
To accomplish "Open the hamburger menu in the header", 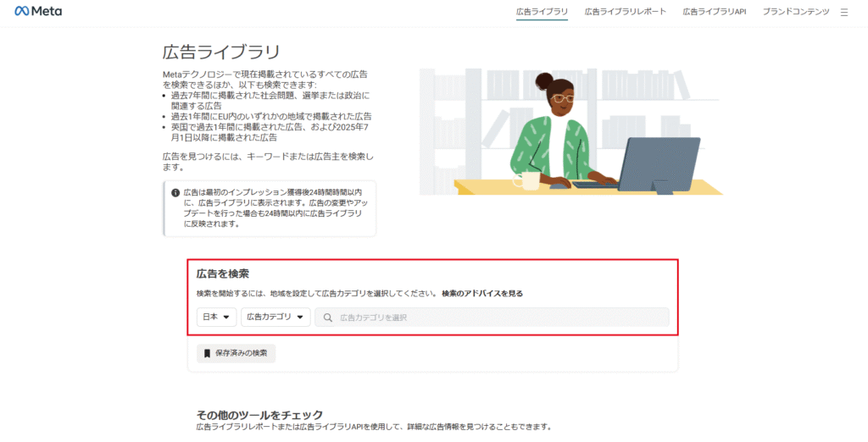I will click(x=843, y=13).
